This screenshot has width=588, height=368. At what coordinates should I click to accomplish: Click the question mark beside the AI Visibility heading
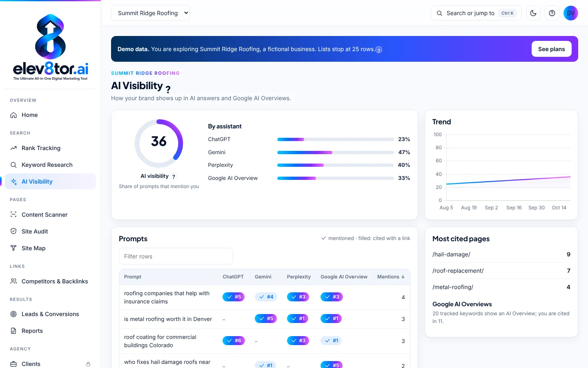(168, 89)
